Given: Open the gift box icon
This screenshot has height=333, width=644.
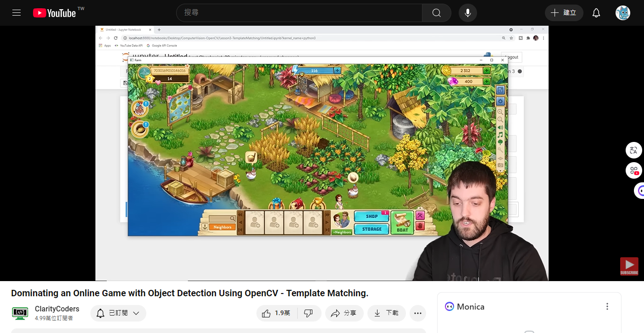Looking at the screenshot, I should pyautogui.click(x=277, y=204).
